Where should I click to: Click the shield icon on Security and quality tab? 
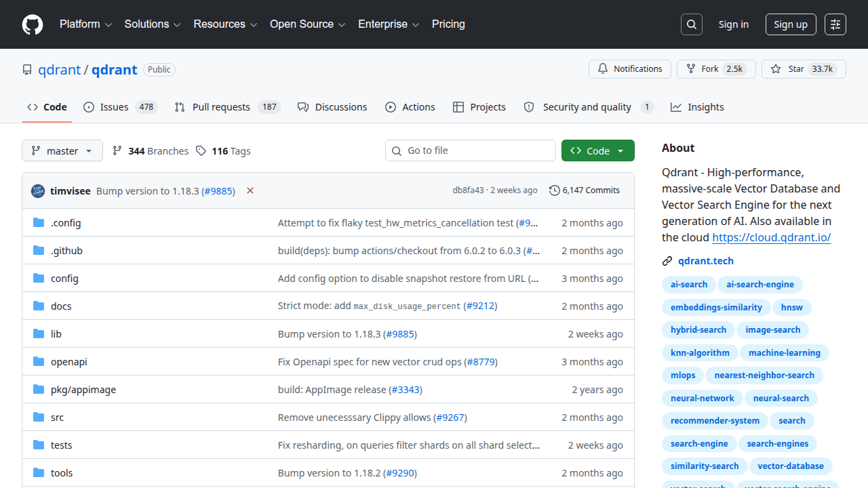tap(529, 107)
